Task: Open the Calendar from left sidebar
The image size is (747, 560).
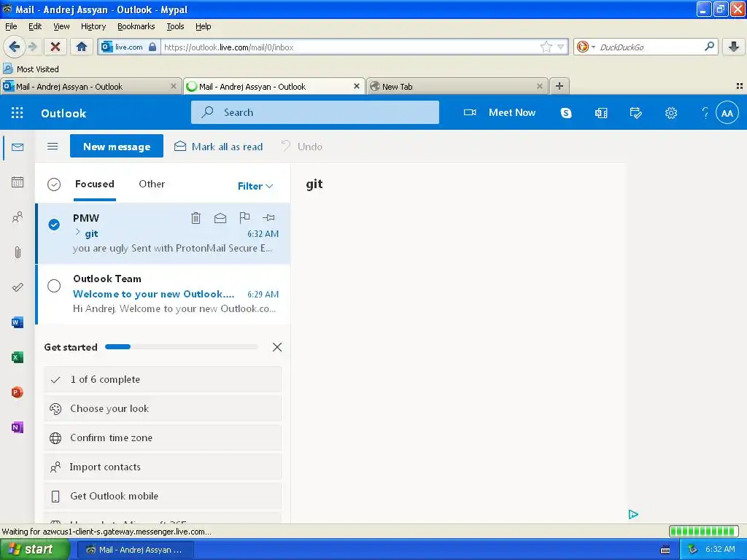Action: pos(18,182)
